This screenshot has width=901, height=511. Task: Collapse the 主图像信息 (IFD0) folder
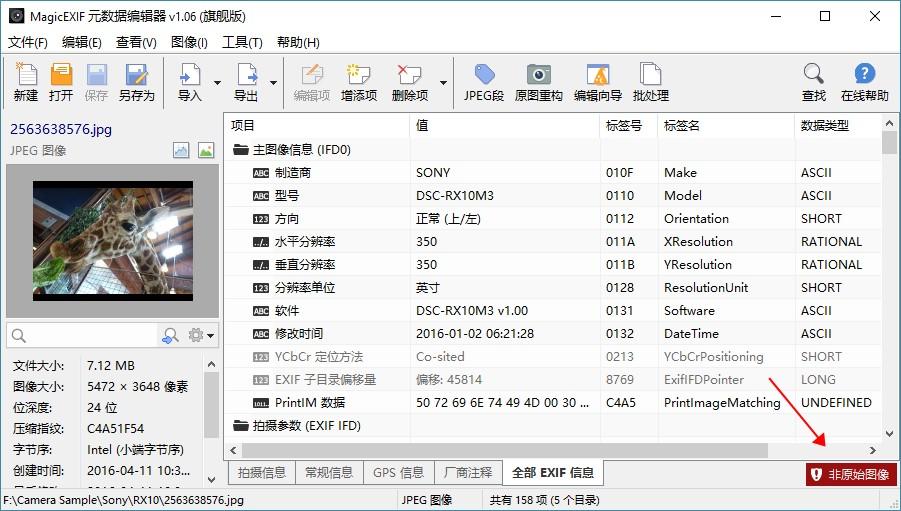pos(240,150)
